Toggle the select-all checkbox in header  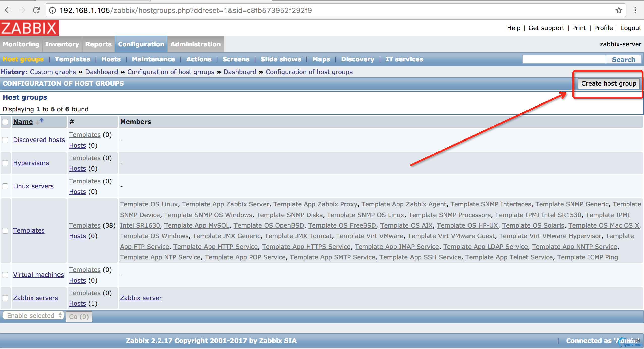tap(5, 122)
